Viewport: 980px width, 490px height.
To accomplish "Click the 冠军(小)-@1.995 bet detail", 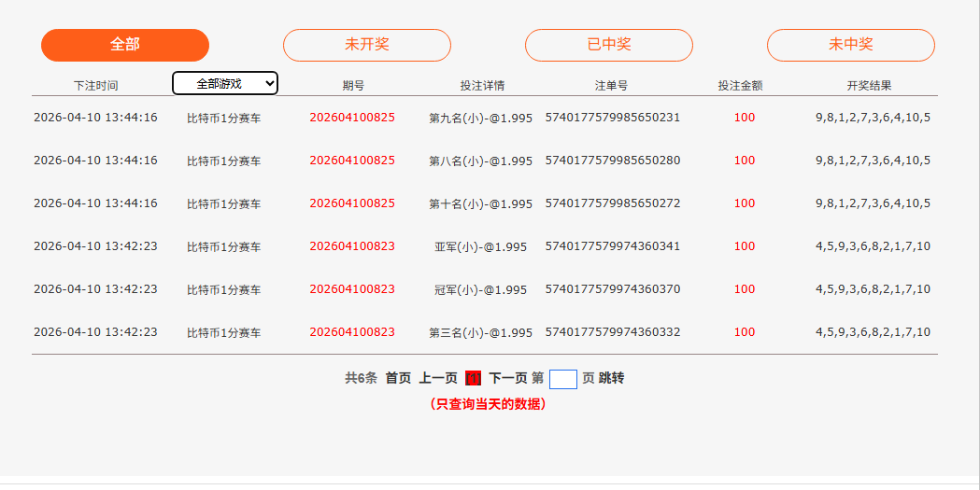I will point(481,289).
